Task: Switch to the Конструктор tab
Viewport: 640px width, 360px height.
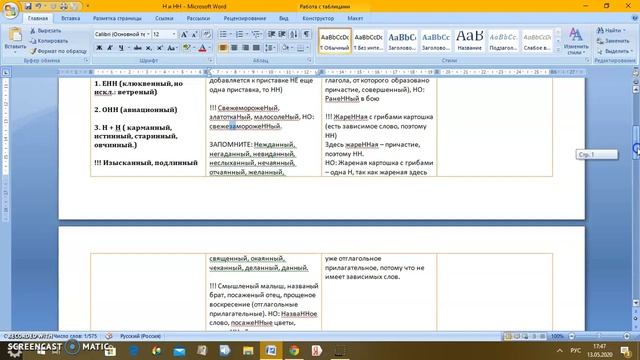Action: (x=318, y=18)
